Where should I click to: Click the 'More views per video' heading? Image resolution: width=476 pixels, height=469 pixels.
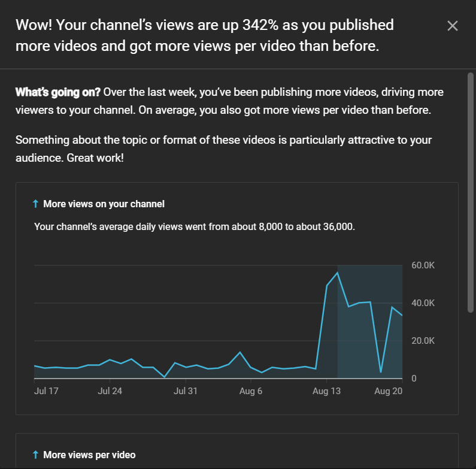89,455
